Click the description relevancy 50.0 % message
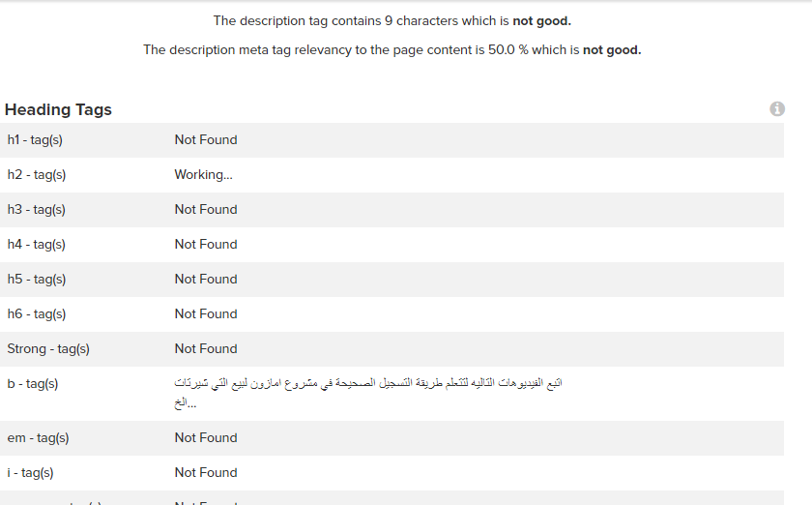The image size is (812, 505). point(391,50)
